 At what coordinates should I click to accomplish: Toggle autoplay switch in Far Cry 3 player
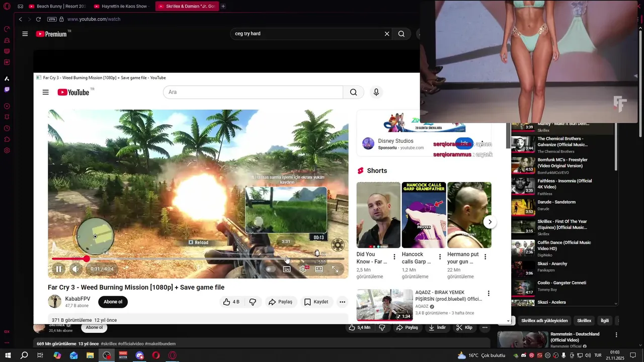coord(270,269)
